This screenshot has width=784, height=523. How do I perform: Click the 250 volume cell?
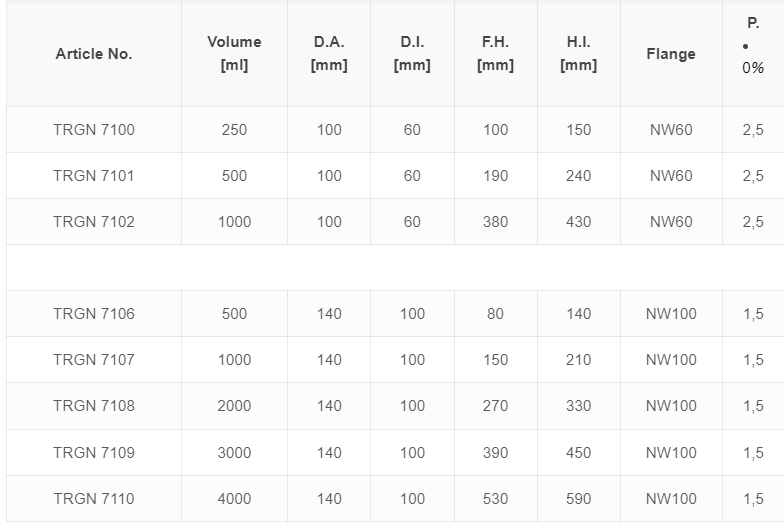(234, 130)
